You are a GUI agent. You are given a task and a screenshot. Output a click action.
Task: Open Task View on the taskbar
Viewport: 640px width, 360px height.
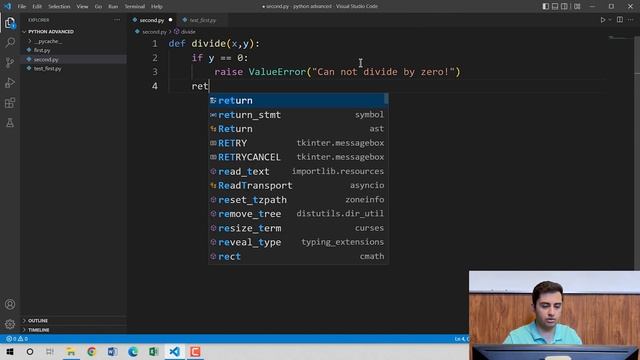coord(50,351)
